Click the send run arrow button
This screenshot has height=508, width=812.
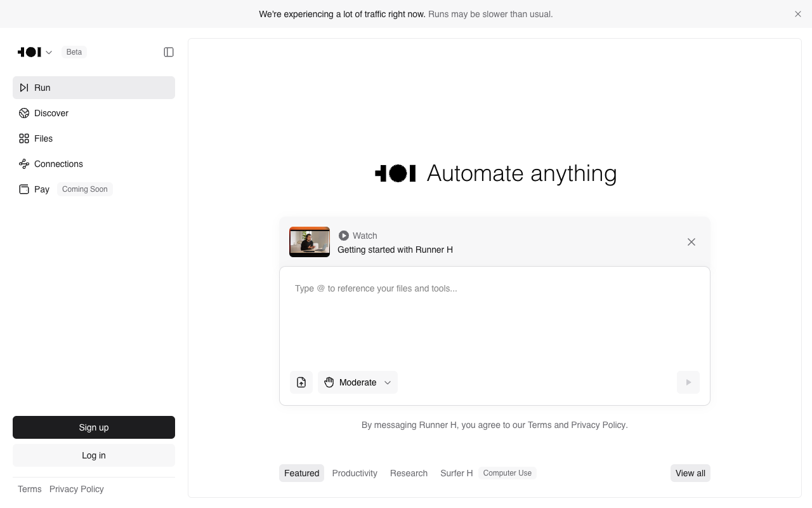click(x=688, y=382)
